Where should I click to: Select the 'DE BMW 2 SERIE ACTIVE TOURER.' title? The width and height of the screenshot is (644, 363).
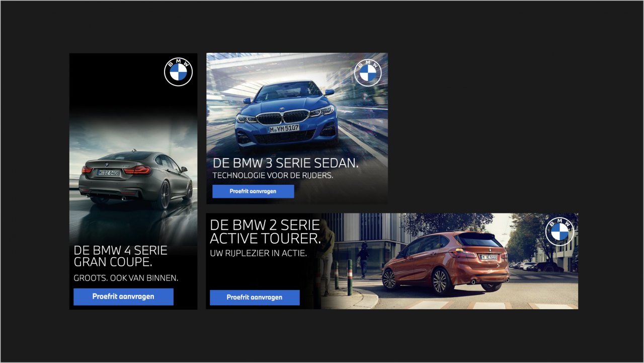pyautogui.click(x=265, y=232)
